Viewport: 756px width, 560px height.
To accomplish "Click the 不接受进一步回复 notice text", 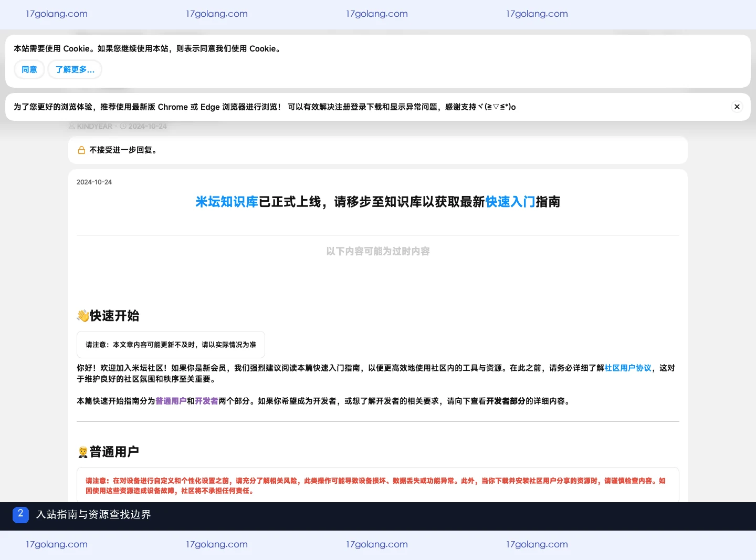I will click(123, 150).
